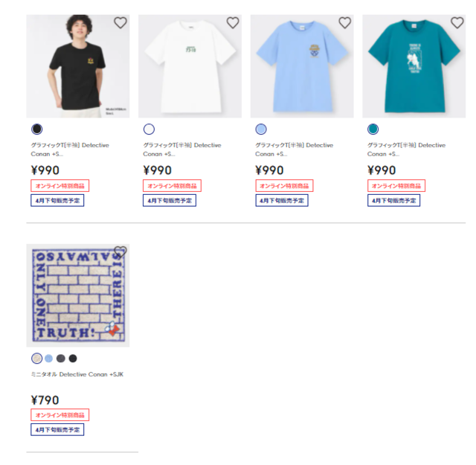Click heart icon on white T-shirt
Image resolution: width=476 pixels, height=465 pixels.
[x=233, y=23]
